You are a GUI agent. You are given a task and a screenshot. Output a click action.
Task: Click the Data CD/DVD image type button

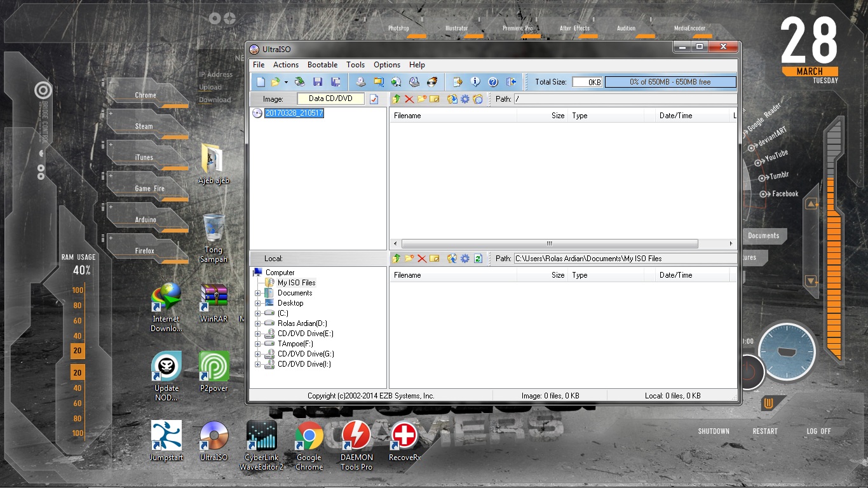tap(330, 99)
